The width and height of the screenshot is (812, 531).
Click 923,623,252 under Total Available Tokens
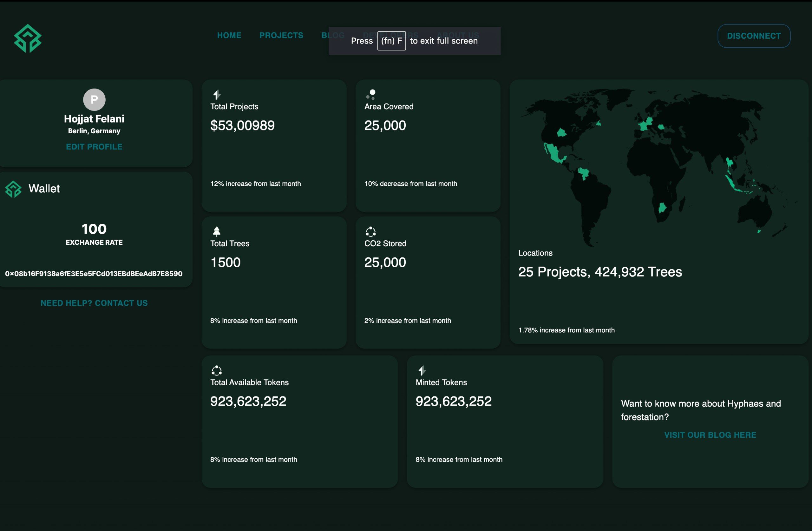click(x=248, y=401)
